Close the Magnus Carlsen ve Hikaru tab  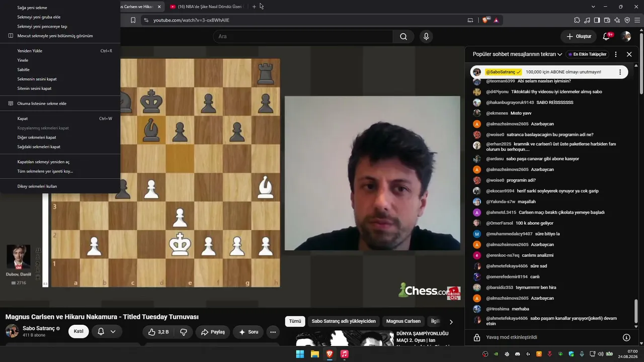pyautogui.click(x=159, y=7)
